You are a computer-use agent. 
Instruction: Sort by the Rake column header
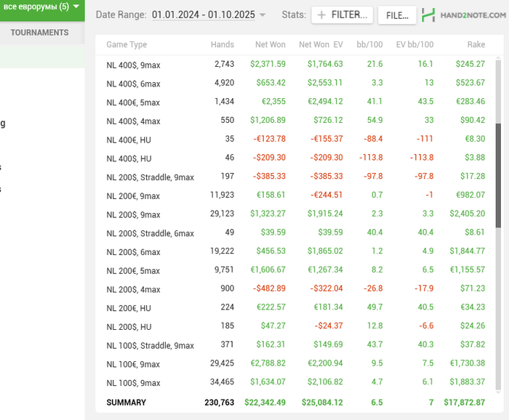pos(476,45)
